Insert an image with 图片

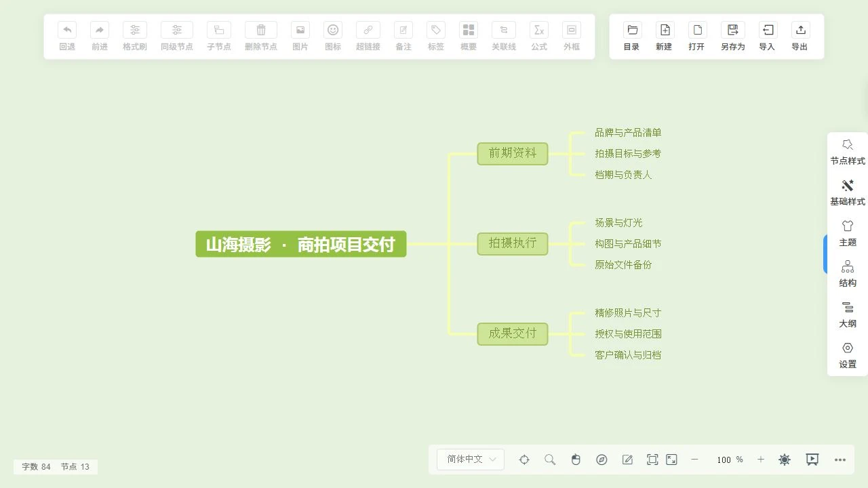pyautogui.click(x=300, y=37)
